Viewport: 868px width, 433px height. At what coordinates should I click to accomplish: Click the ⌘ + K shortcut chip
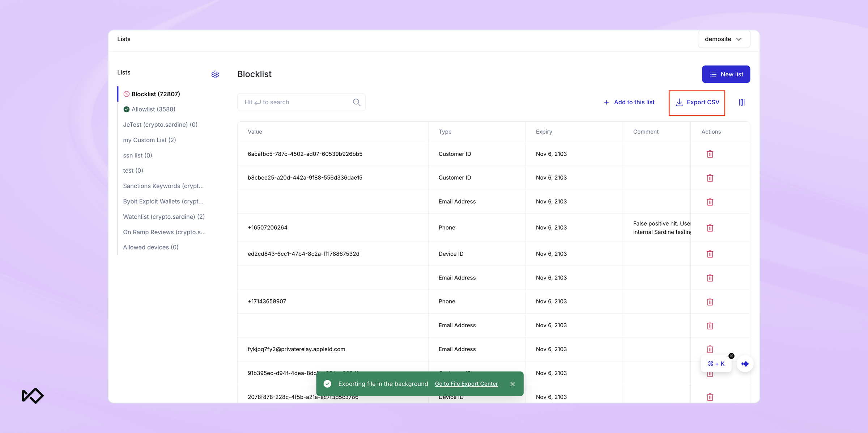pos(716,364)
